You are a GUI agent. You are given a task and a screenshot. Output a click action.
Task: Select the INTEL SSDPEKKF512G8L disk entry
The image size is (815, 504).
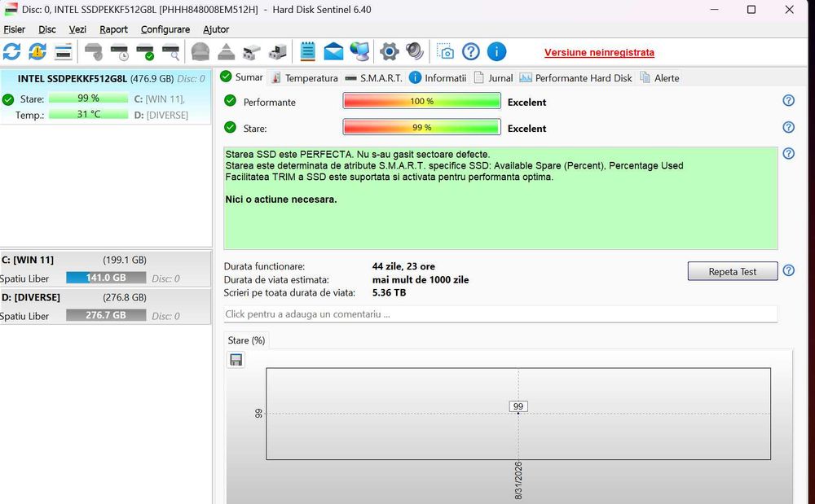(x=106, y=97)
